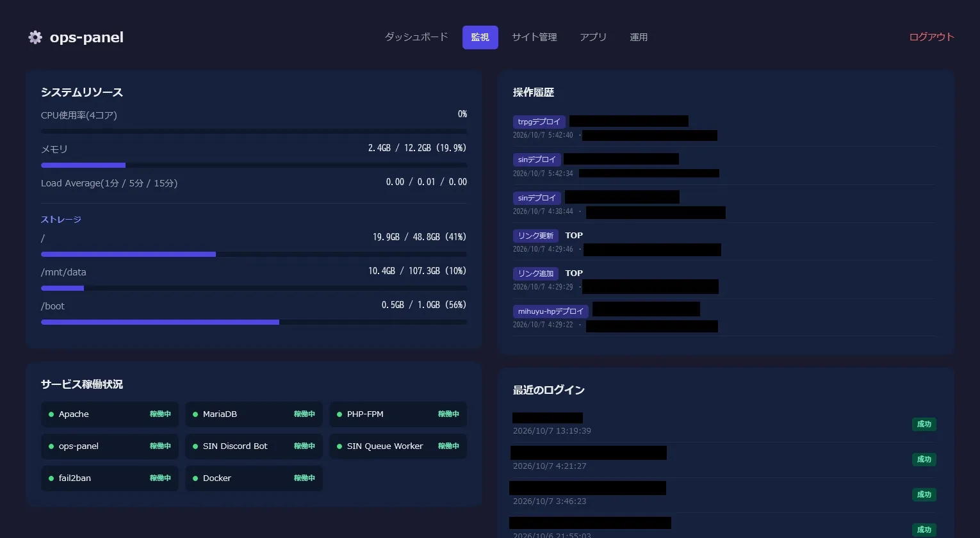
Task: Open the ダッシュボード tab
Action: click(416, 37)
